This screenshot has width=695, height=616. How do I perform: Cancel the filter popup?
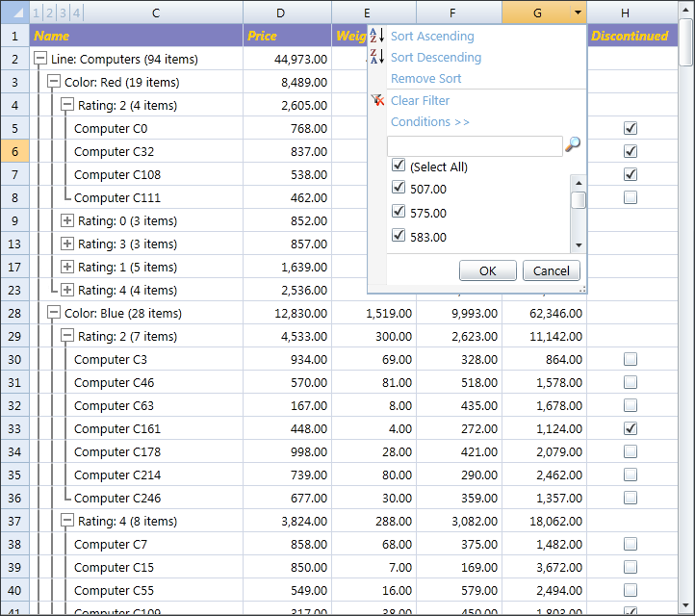coord(551,270)
